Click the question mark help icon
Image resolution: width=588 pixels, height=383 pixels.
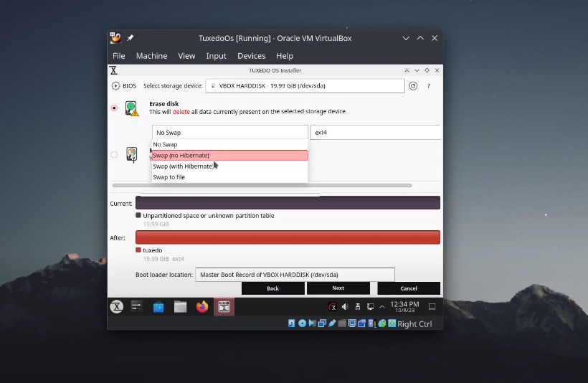click(x=429, y=86)
